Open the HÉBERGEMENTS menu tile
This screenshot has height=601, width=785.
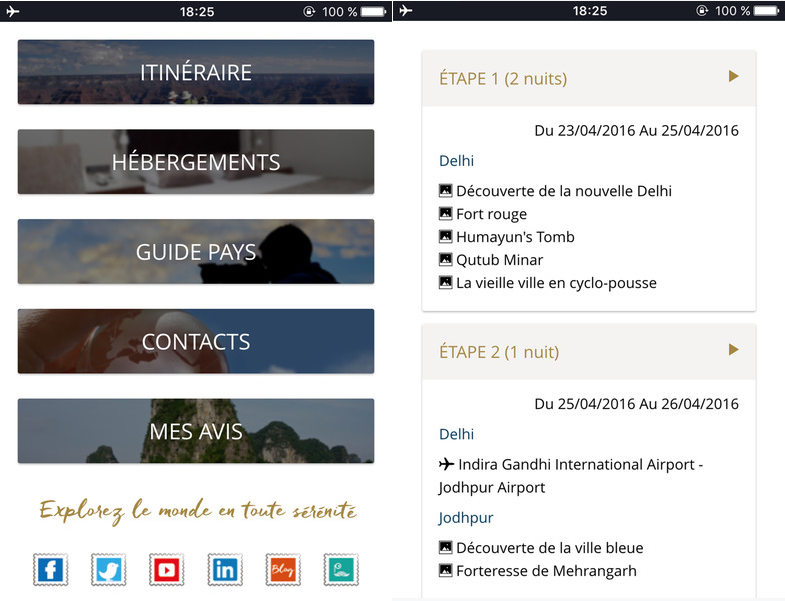pyautogui.click(x=196, y=162)
